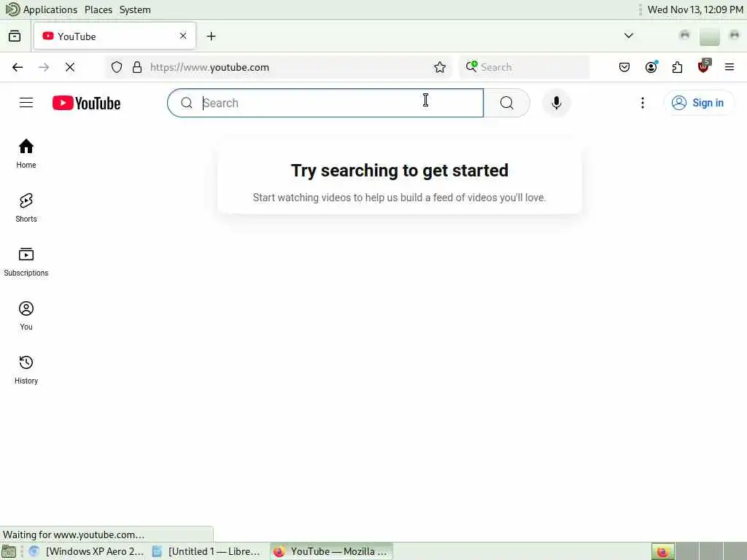Switch to YouTube Mozilla taskbar window
This screenshot has width=747, height=560.
332,551
